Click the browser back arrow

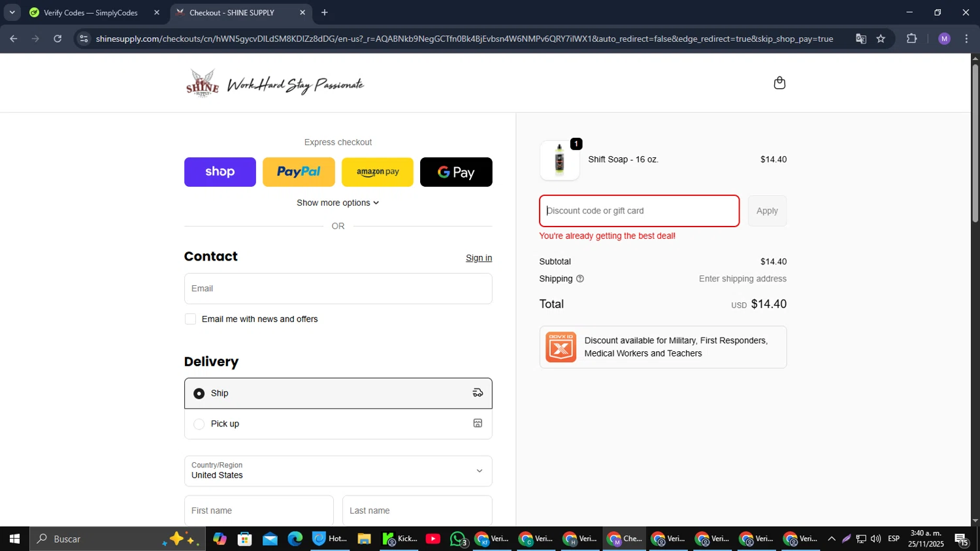coord(14,39)
